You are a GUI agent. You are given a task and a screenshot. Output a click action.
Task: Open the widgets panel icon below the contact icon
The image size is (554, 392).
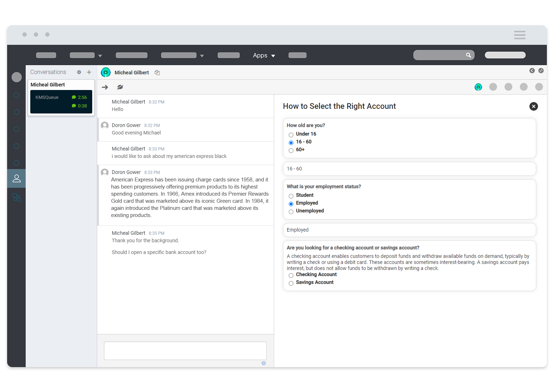tap(16, 197)
